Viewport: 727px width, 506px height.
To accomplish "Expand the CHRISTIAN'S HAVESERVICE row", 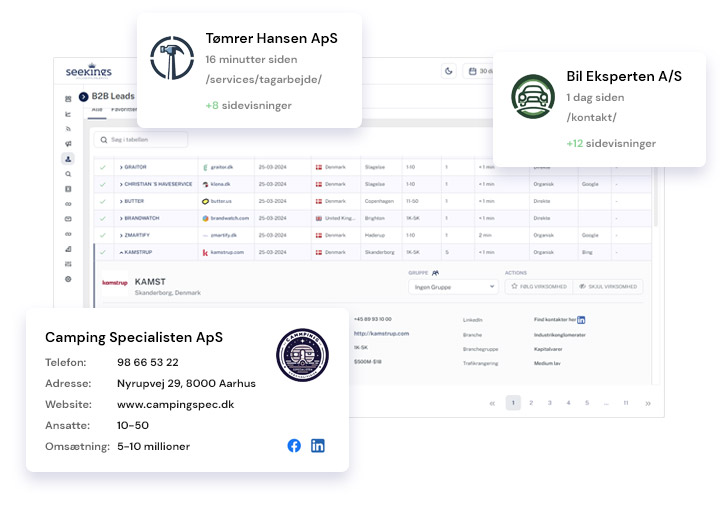I will tap(121, 184).
